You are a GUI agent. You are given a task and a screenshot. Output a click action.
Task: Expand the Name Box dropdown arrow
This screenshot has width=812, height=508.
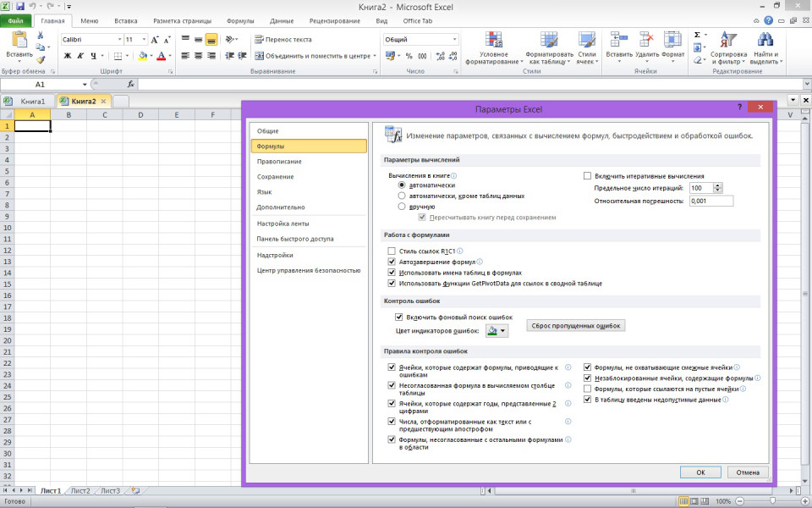click(85, 84)
